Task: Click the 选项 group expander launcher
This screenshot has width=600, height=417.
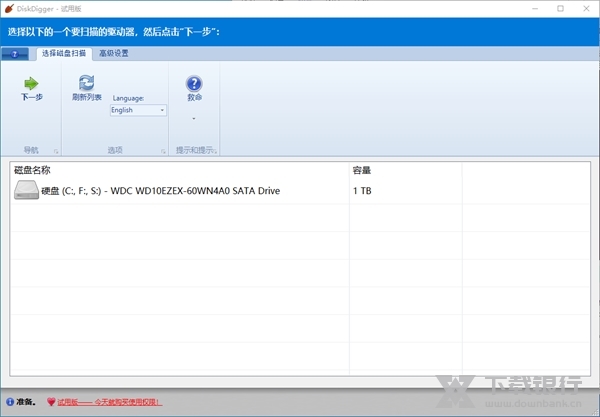Action: click(163, 151)
